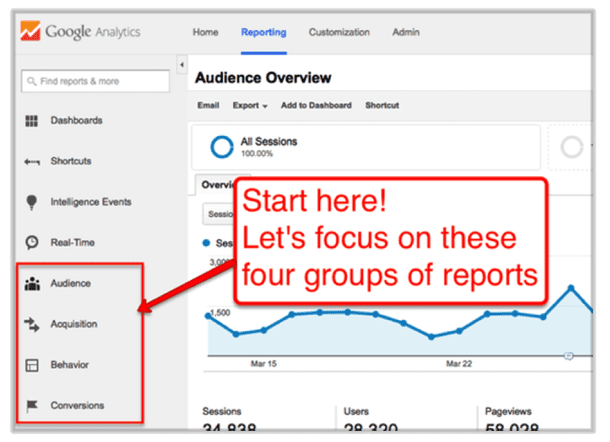Image resolution: width=610 pixels, height=442 pixels.
Task: Click the Pageviews metric label
Action: 508,412
